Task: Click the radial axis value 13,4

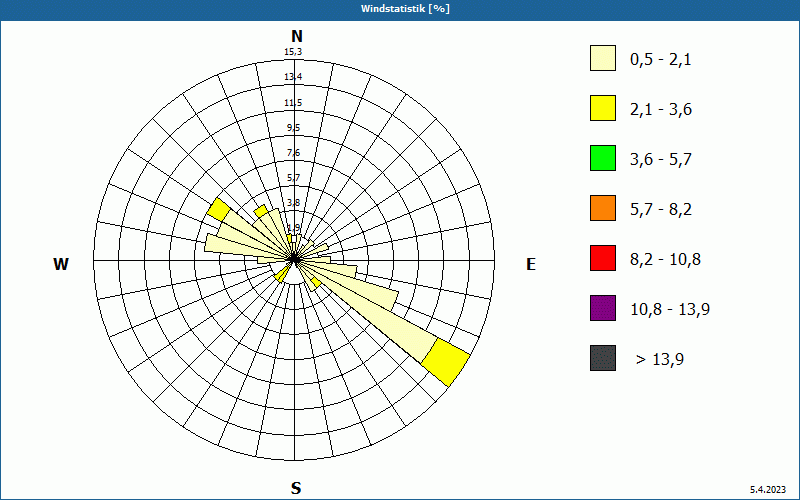Action: 293,77
